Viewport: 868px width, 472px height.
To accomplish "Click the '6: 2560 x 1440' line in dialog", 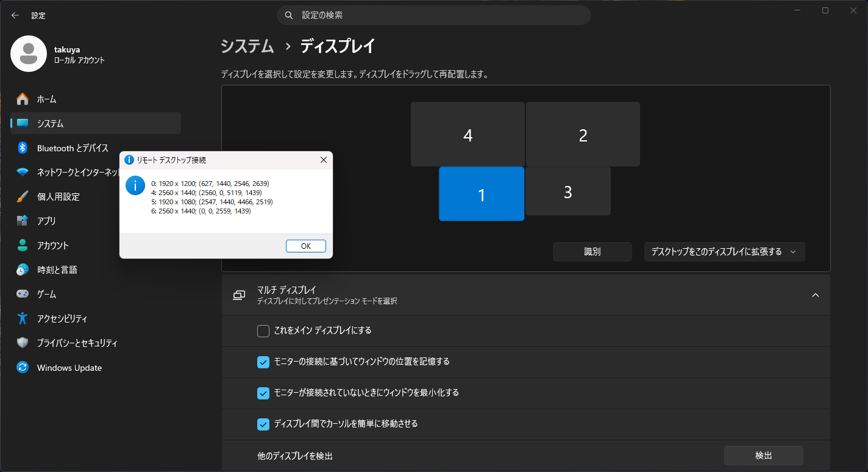I will [x=201, y=211].
